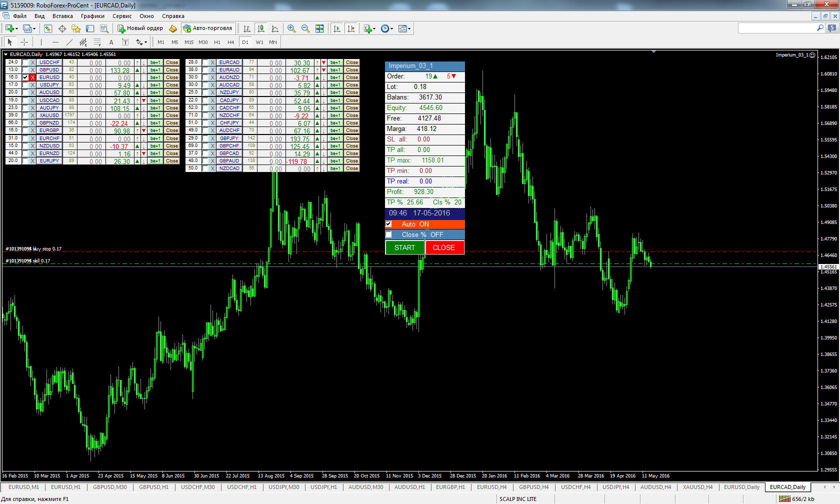
Task: Click Close in AUDJPY row
Action: click(171, 108)
